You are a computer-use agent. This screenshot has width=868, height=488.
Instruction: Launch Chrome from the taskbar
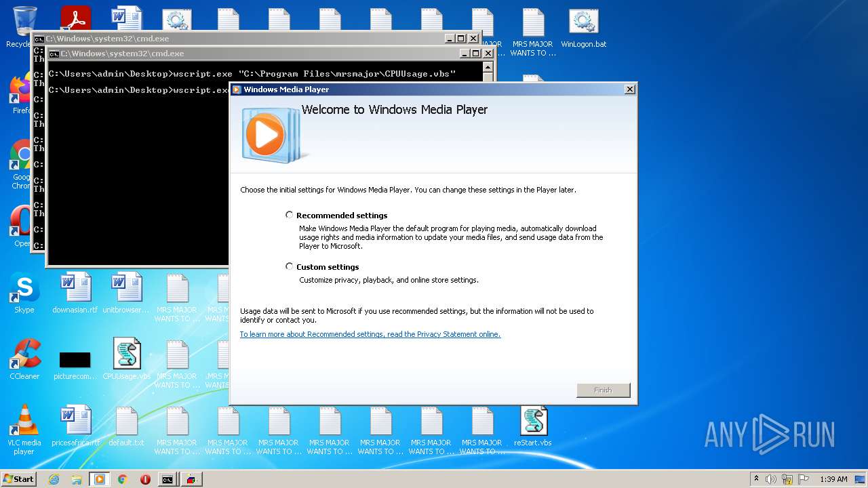tap(122, 479)
